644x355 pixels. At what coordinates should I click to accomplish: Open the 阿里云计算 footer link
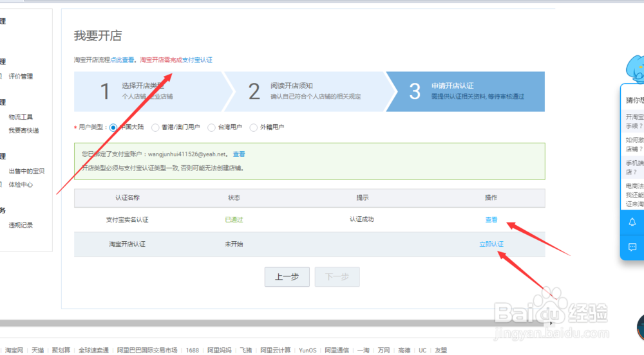coord(276,350)
